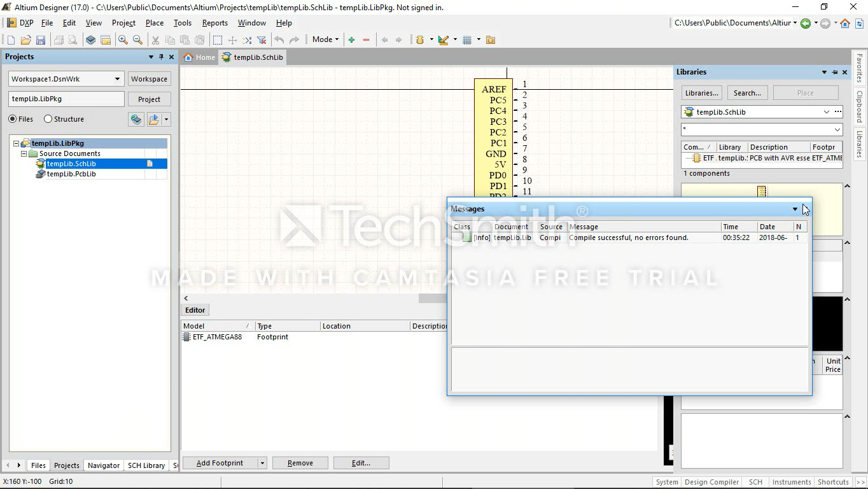
Task: Select the Structure radio button
Action: tap(48, 119)
